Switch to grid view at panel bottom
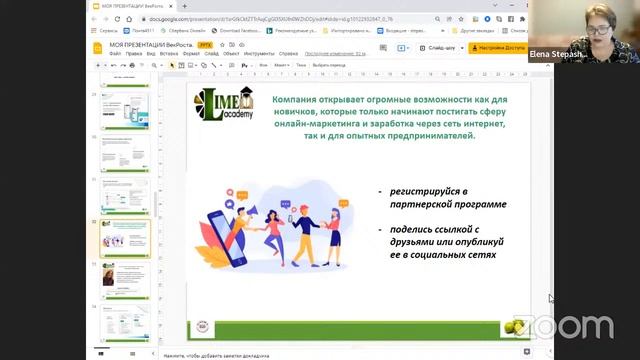Viewport: 640px width, 360px height. click(132, 353)
